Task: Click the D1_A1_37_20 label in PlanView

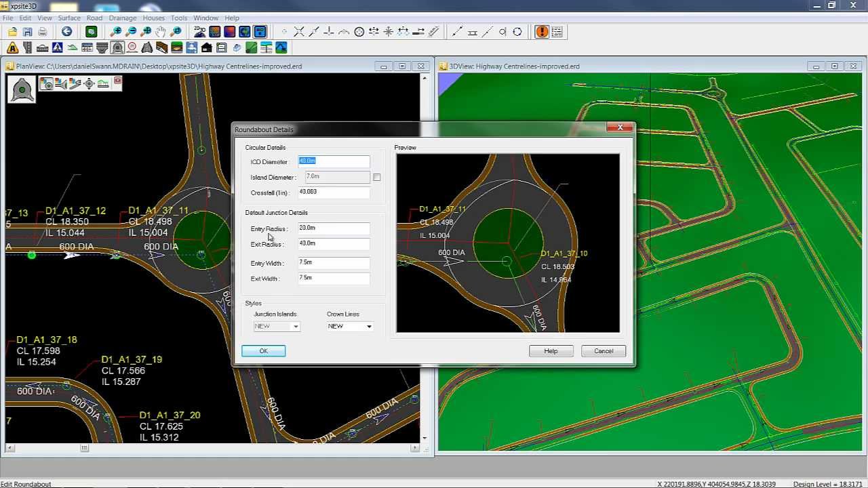Action: pyautogui.click(x=170, y=415)
